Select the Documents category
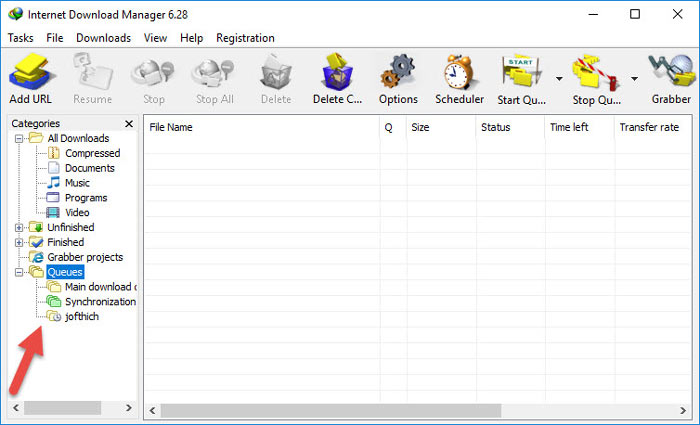Screen dimensions: 700x425 tap(90, 168)
